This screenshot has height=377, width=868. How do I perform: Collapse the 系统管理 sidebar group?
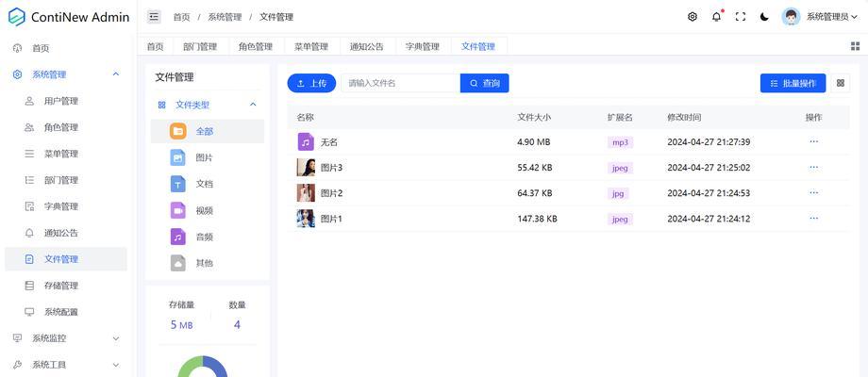click(66, 74)
